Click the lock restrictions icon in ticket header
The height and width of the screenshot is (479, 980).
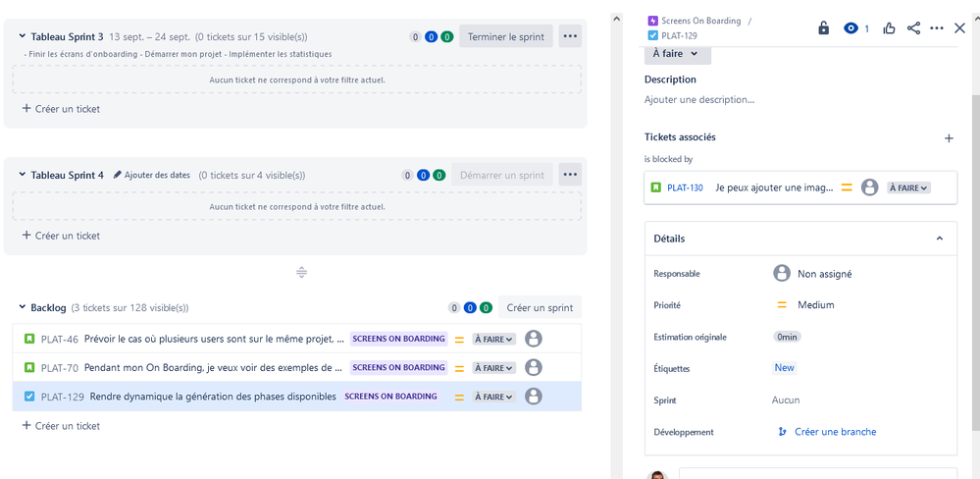pos(824,28)
